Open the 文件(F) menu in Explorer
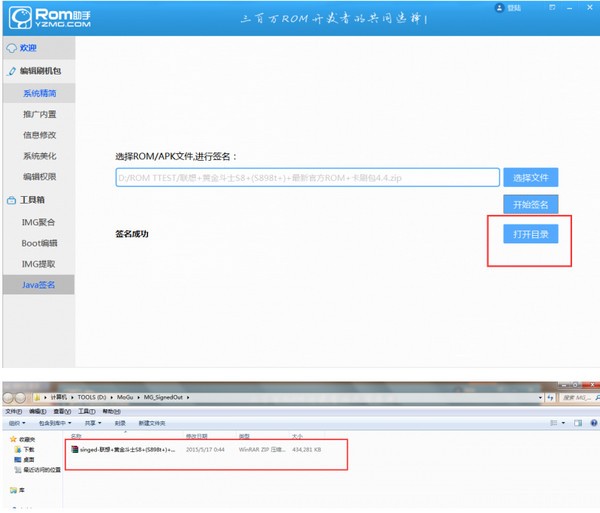 (13, 412)
